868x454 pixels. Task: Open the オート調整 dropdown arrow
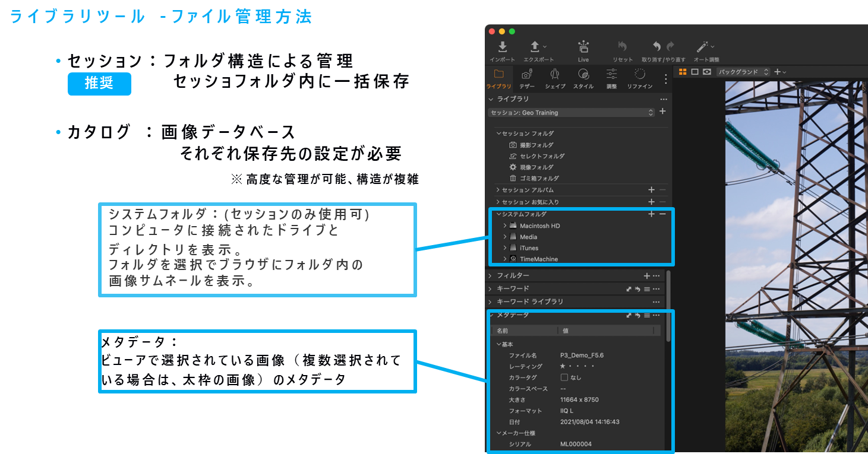click(x=712, y=46)
